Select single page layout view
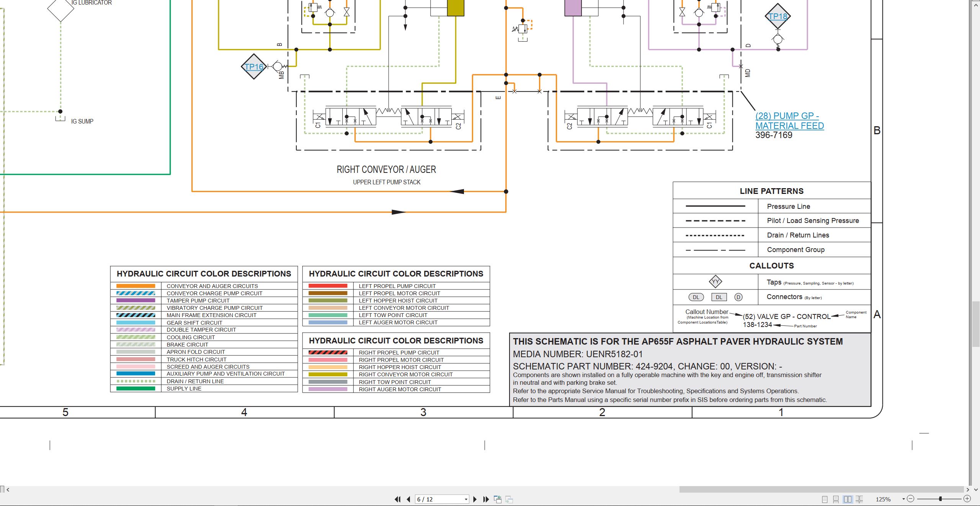 pyautogui.click(x=825, y=499)
